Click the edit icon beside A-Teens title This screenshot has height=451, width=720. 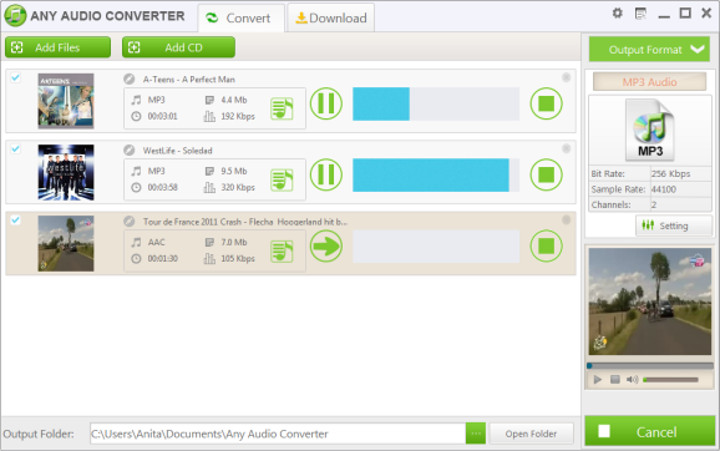point(129,79)
